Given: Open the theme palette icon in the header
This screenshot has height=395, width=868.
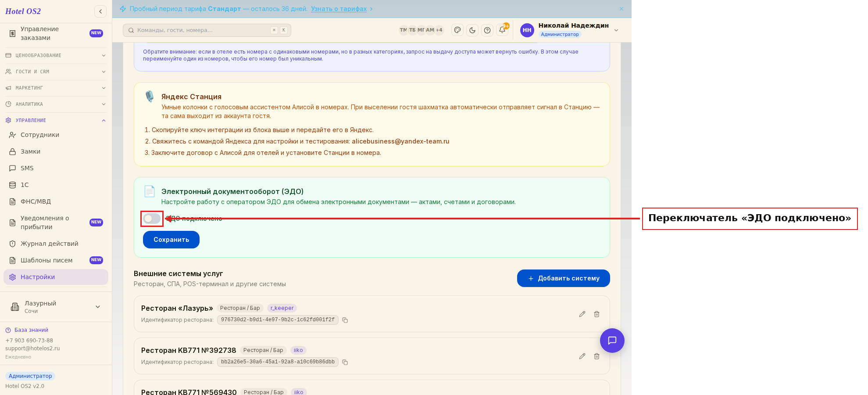Looking at the screenshot, I should 457,30.
